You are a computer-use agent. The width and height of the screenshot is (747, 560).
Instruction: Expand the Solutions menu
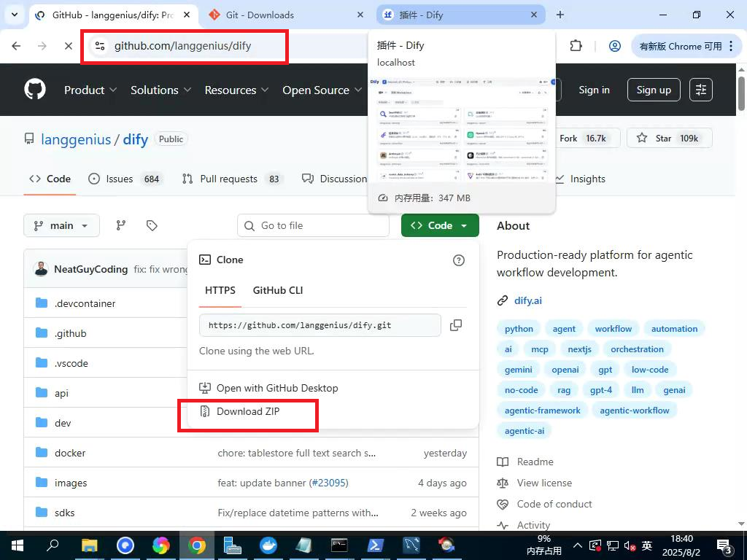[x=160, y=90]
